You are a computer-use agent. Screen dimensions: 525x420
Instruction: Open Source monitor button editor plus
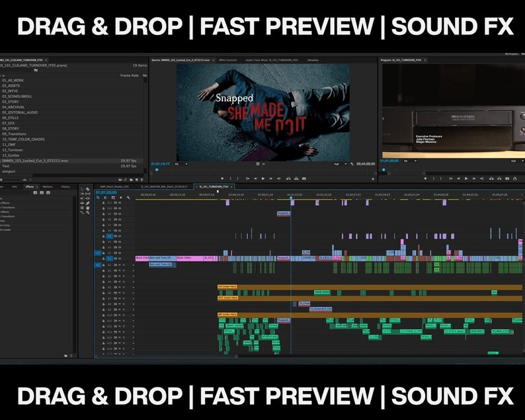(373, 179)
